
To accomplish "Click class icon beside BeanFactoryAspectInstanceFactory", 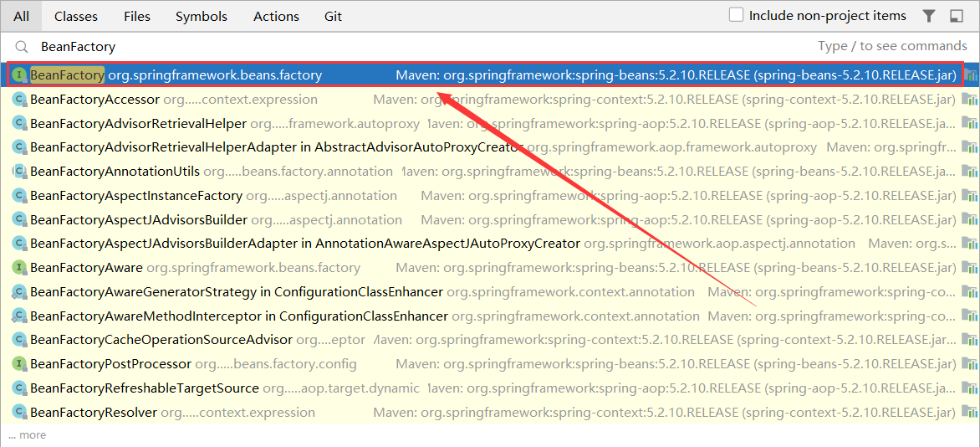I will (x=19, y=195).
